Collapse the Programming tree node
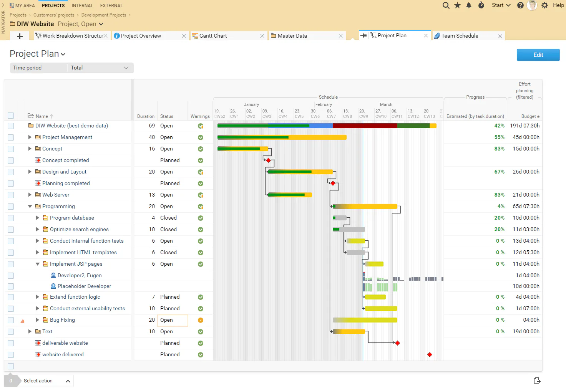The width and height of the screenshot is (566, 392). click(x=30, y=206)
